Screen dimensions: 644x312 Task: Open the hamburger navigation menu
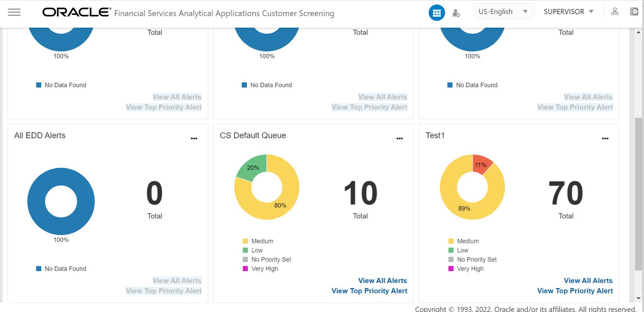click(14, 12)
